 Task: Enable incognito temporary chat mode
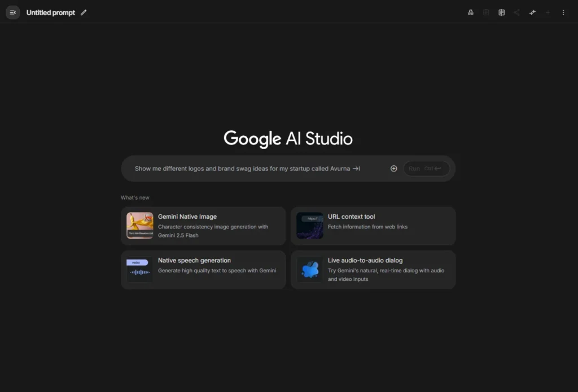pyautogui.click(x=471, y=12)
